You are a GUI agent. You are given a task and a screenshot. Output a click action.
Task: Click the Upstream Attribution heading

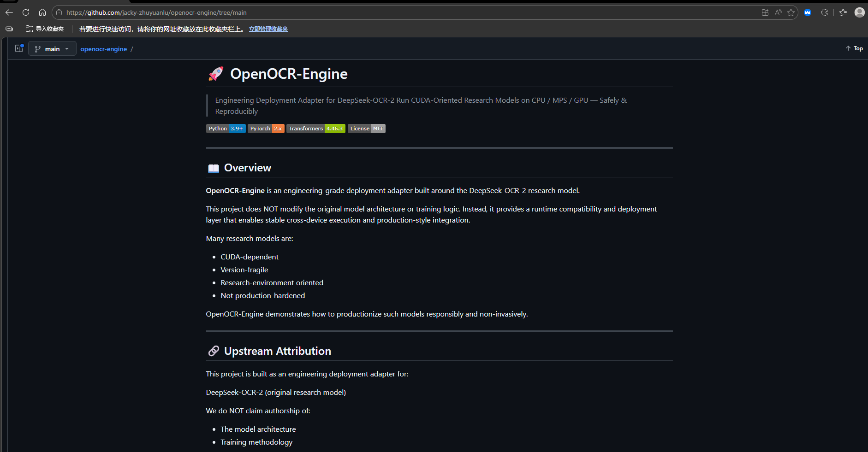pyautogui.click(x=278, y=351)
